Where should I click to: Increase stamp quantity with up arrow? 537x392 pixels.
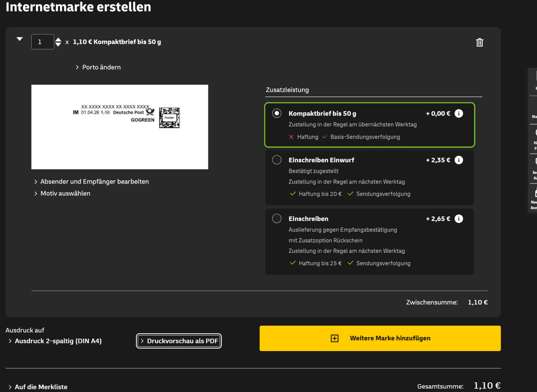coord(58,40)
